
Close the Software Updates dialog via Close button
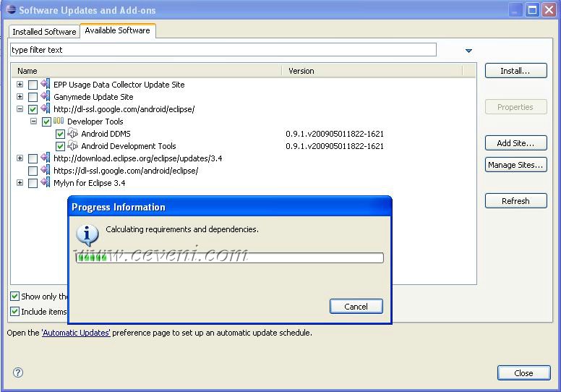(x=524, y=372)
